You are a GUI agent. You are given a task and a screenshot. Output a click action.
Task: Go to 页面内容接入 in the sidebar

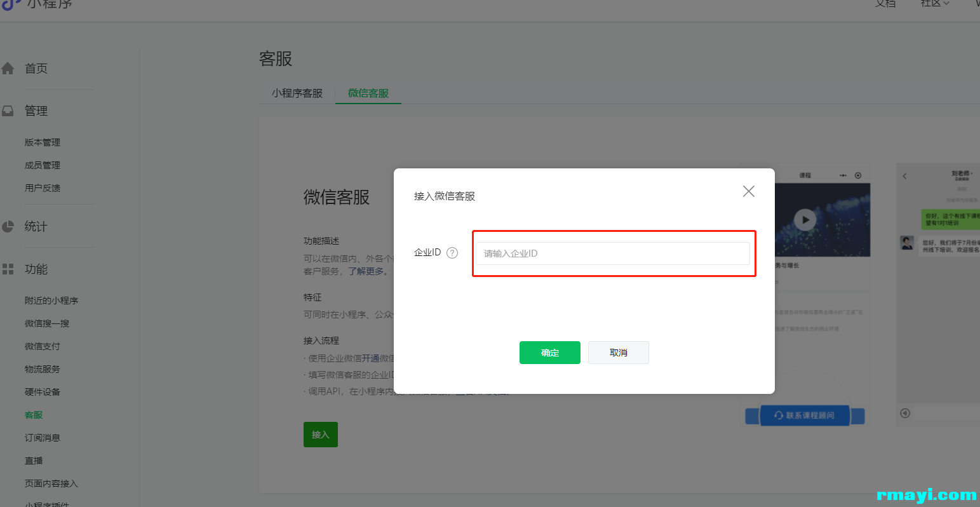[x=51, y=483]
